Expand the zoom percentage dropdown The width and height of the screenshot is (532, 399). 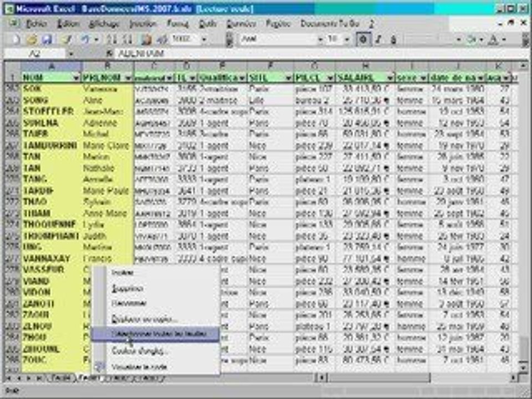204,40
